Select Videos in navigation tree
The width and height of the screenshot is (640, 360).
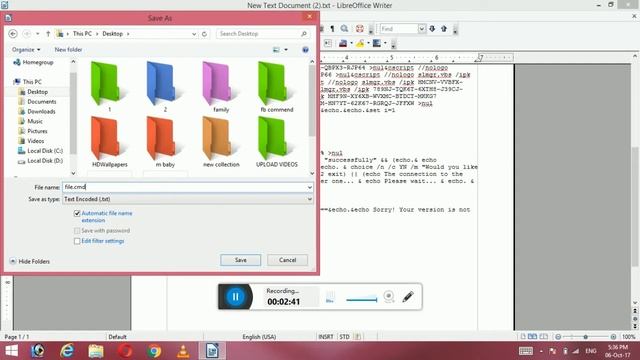(x=36, y=141)
